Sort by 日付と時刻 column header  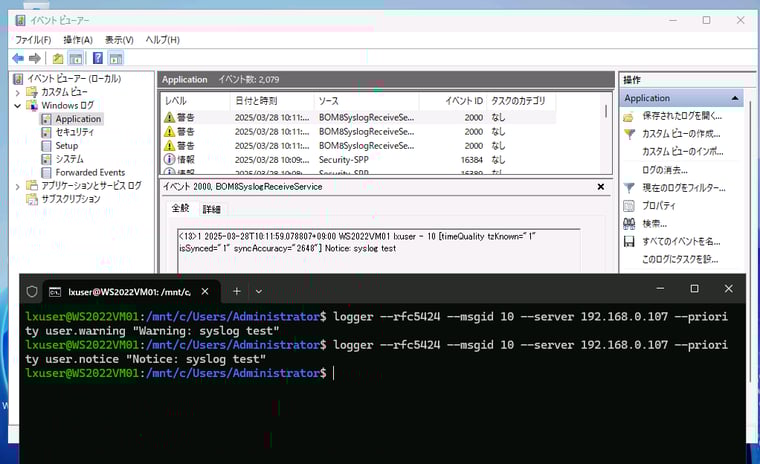point(272,101)
